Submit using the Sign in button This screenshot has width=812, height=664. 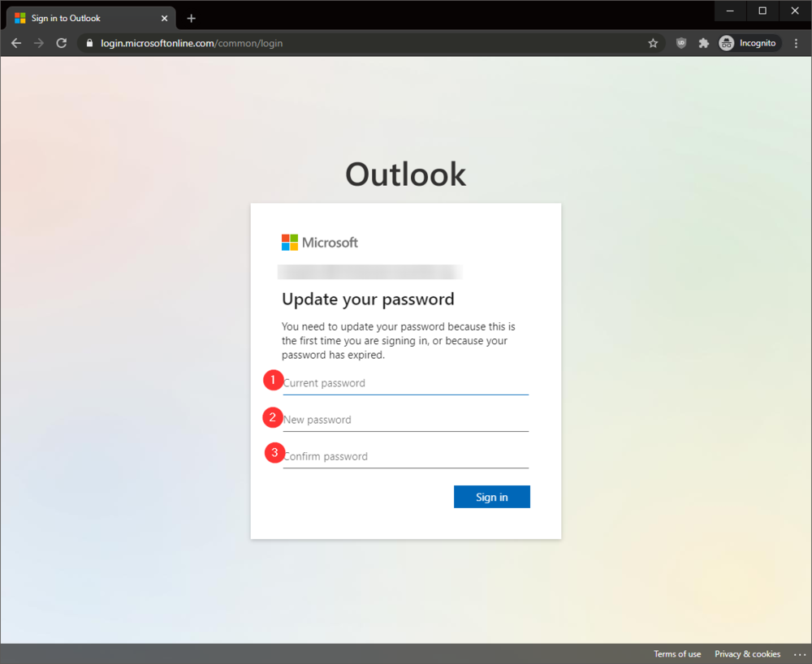click(x=492, y=497)
